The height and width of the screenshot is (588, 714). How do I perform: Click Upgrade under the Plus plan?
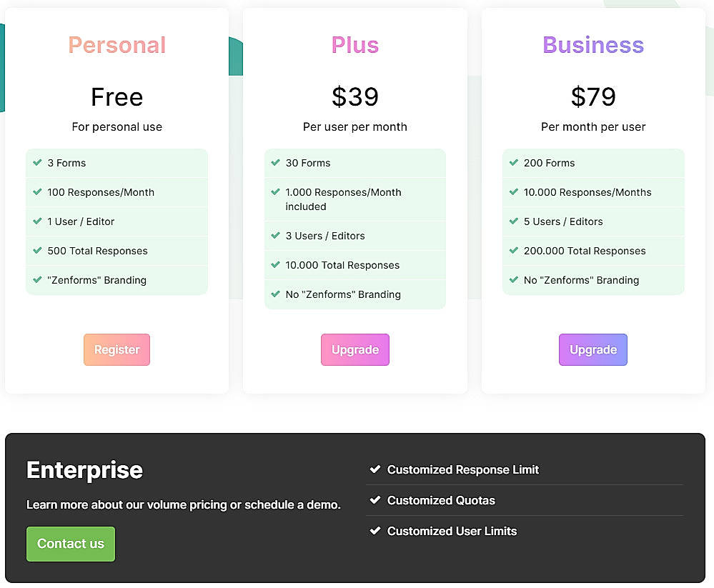[x=354, y=349]
